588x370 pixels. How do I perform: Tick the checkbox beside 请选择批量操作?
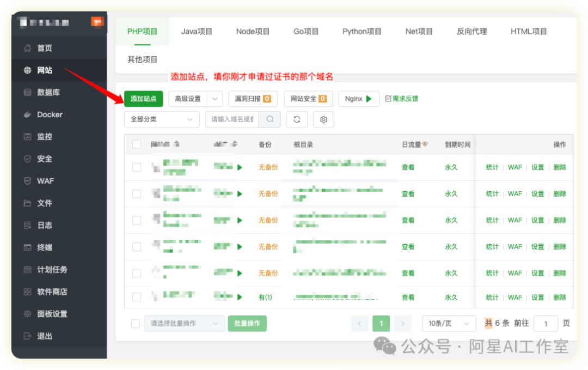tap(136, 324)
